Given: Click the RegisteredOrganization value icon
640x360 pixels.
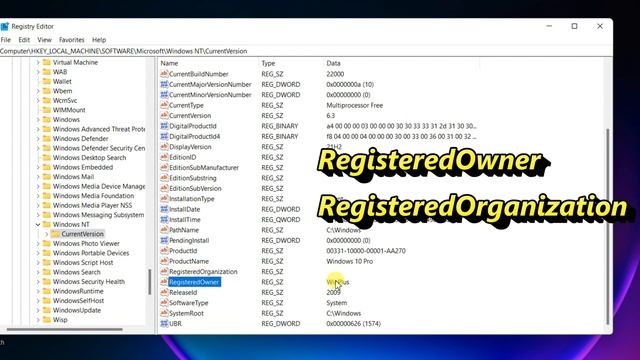Looking at the screenshot, I should point(164,272).
